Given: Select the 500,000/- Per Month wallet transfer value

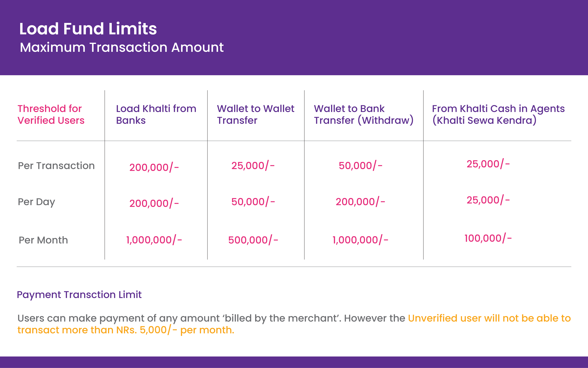Looking at the screenshot, I should 253,240.
